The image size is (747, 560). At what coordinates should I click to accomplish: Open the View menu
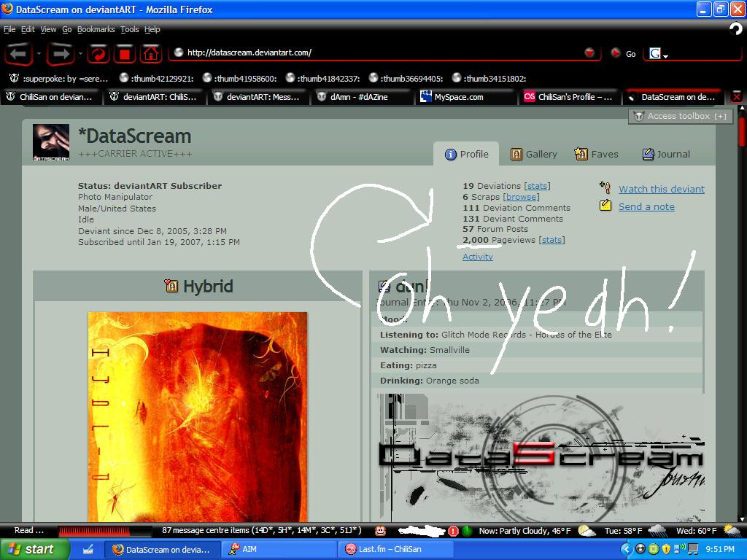pos(48,29)
